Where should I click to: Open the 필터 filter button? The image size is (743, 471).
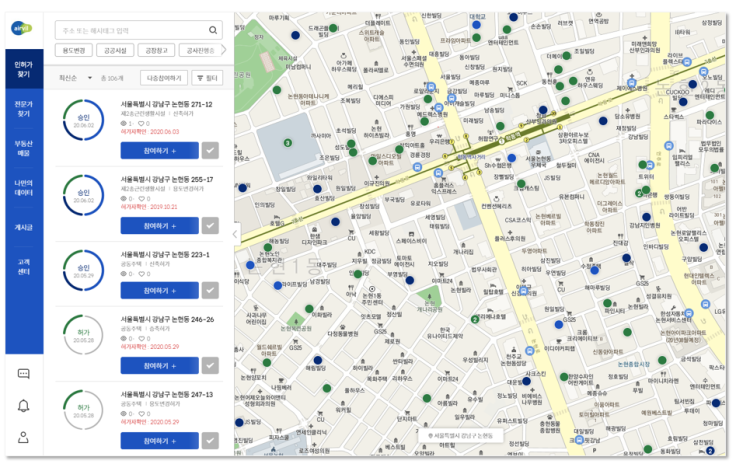[207, 78]
